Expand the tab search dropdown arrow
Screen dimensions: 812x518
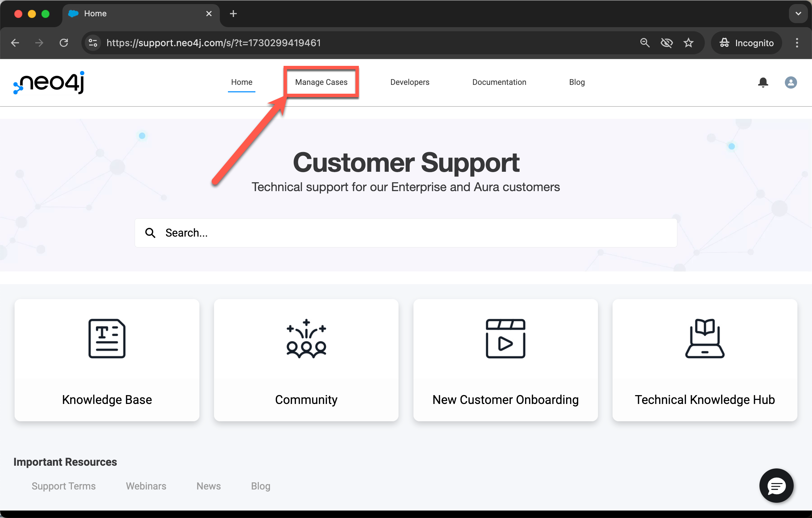[x=798, y=14]
